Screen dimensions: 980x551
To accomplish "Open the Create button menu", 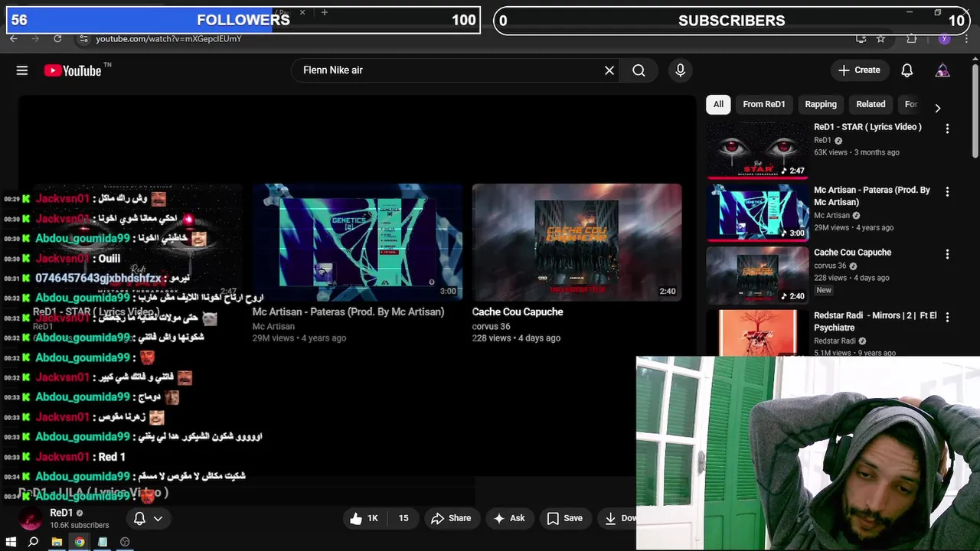I will [x=860, y=70].
